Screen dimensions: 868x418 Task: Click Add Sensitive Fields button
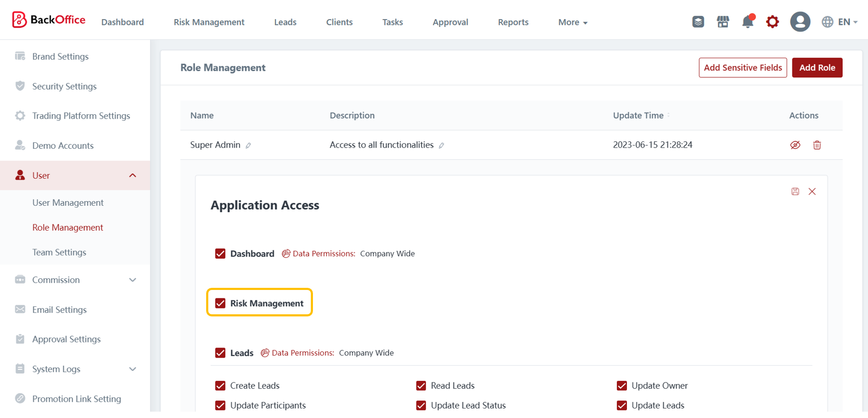[742, 68]
